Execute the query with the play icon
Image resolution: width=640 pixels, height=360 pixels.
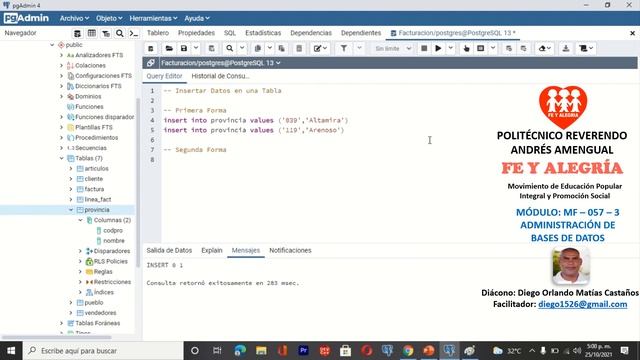[x=438, y=49]
